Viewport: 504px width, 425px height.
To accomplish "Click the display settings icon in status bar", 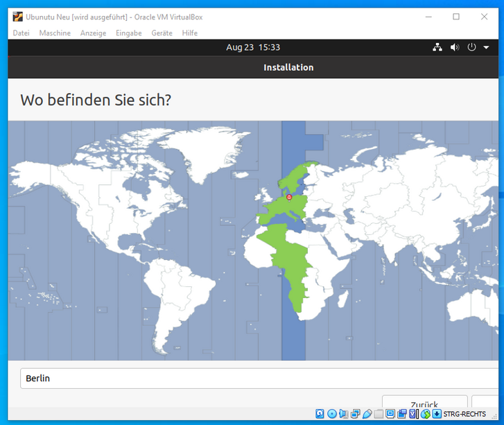I will click(x=390, y=414).
